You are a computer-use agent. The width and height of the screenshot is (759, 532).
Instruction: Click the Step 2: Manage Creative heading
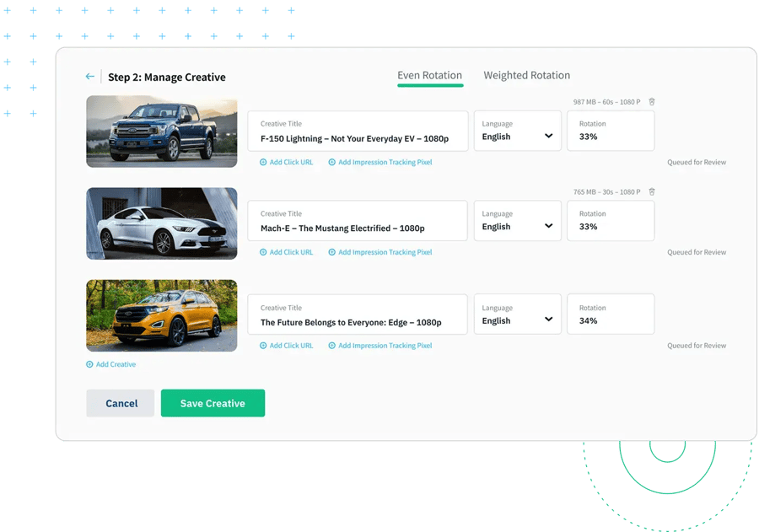(167, 77)
